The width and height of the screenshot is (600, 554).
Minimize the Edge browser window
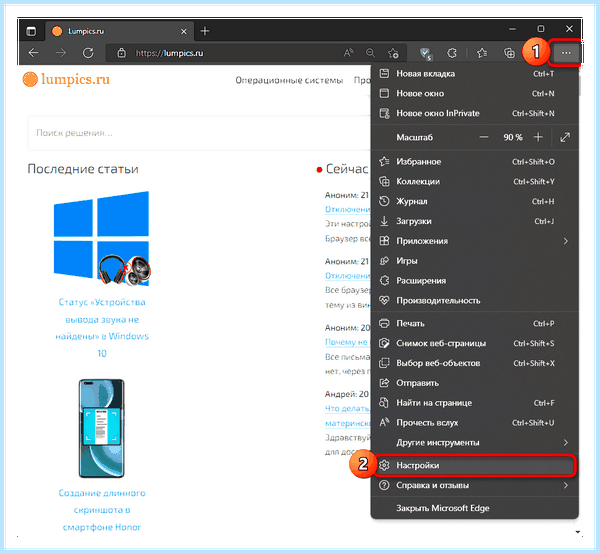point(512,29)
